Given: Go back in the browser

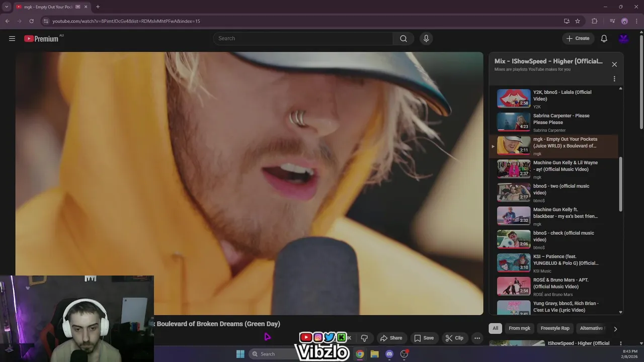Looking at the screenshot, I should click(x=7, y=21).
